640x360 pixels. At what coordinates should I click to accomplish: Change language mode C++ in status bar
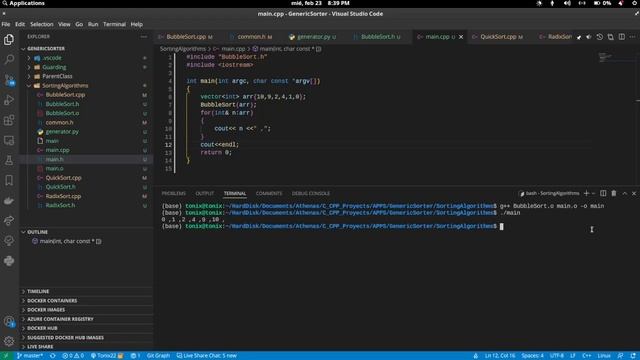(587, 356)
